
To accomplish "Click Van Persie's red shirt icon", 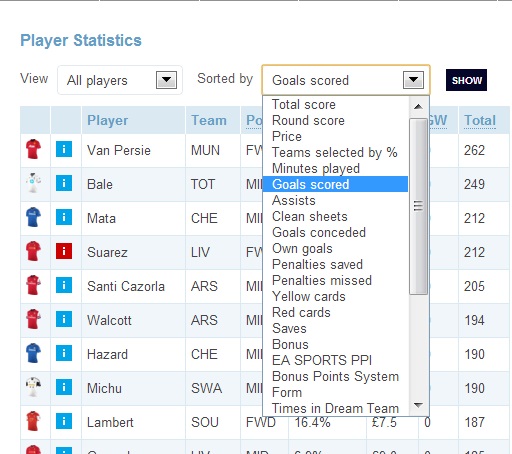I will click(33, 149).
